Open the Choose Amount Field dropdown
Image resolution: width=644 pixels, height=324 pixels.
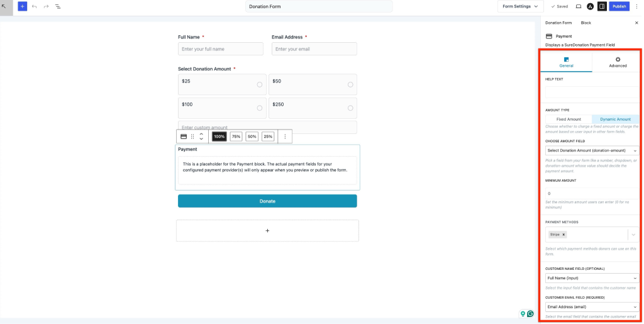click(592, 151)
